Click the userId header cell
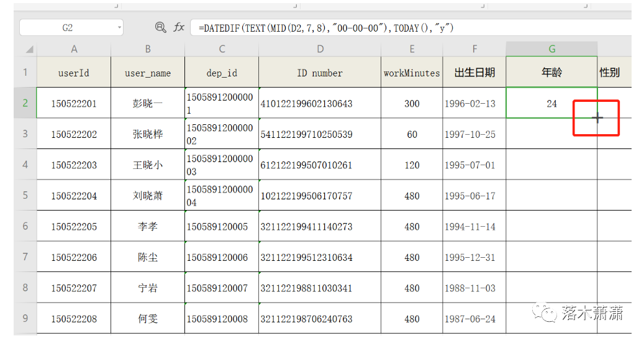The image size is (644, 341). (74, 72)
